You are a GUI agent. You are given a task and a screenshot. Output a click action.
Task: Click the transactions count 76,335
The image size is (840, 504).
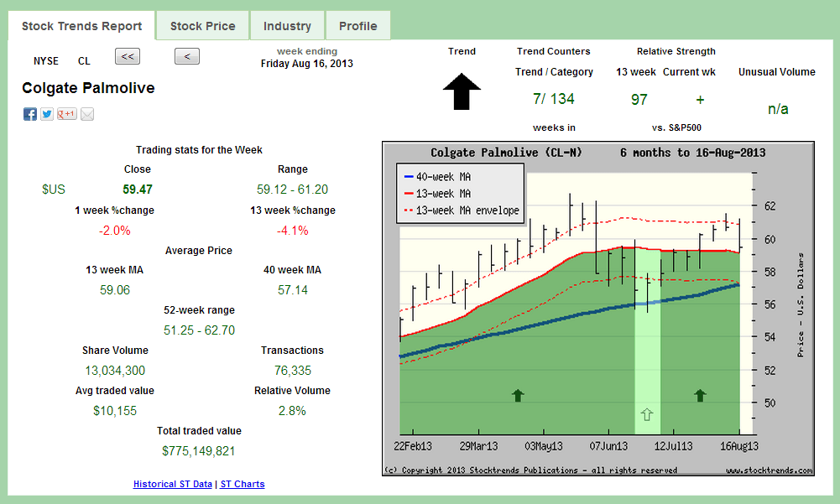pyautogui.click(x=293, y=370)
